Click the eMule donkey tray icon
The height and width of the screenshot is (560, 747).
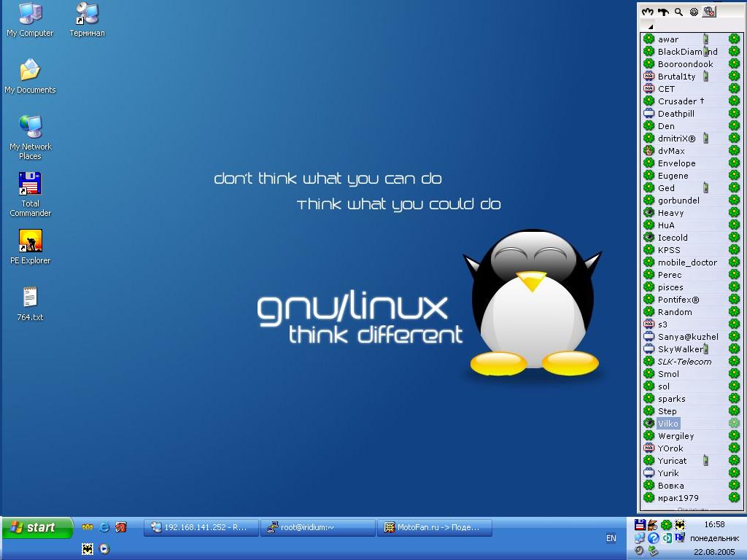pos(653,525)
